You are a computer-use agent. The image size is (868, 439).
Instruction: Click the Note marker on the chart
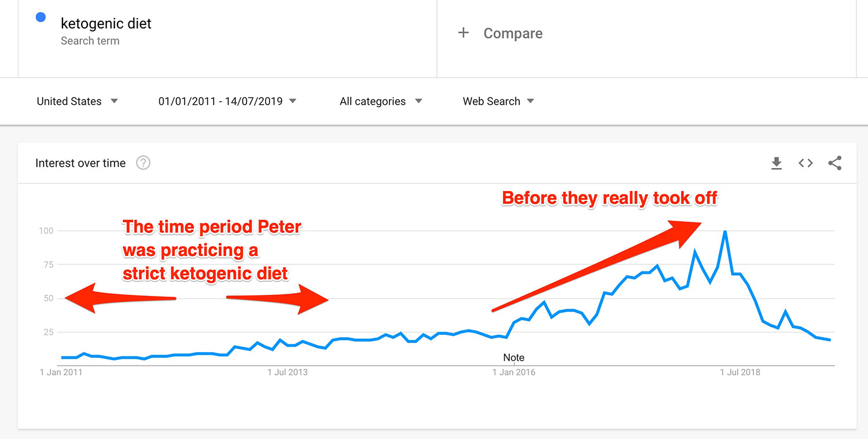[x=514, y=358]
